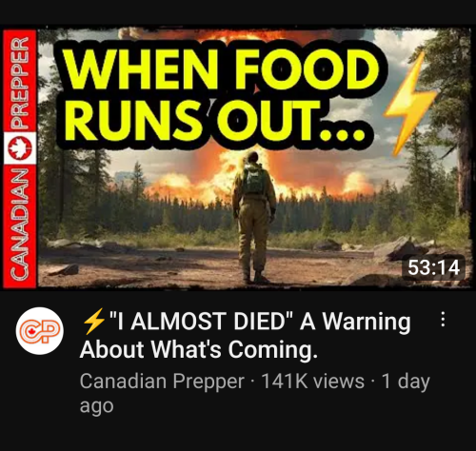
Task: Click the 1 day upload time text
Action: (406, 381)
